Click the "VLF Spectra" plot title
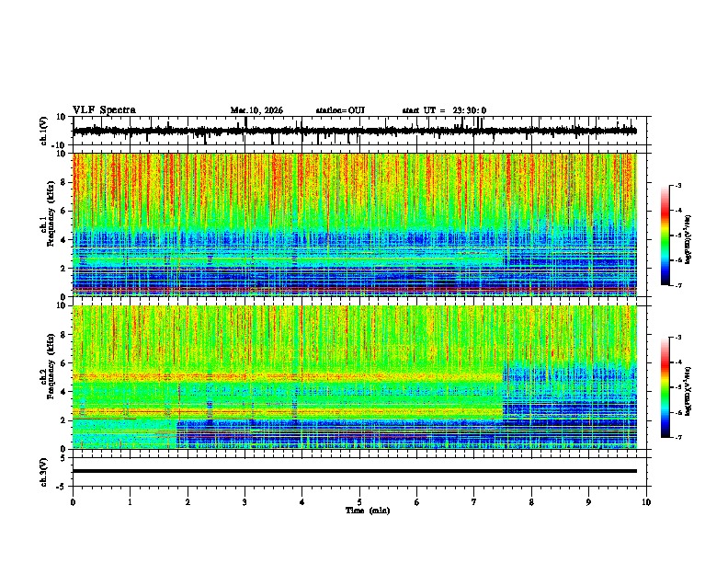The width and height of the screenshot is (728, 563). click(x=104, y=110)
